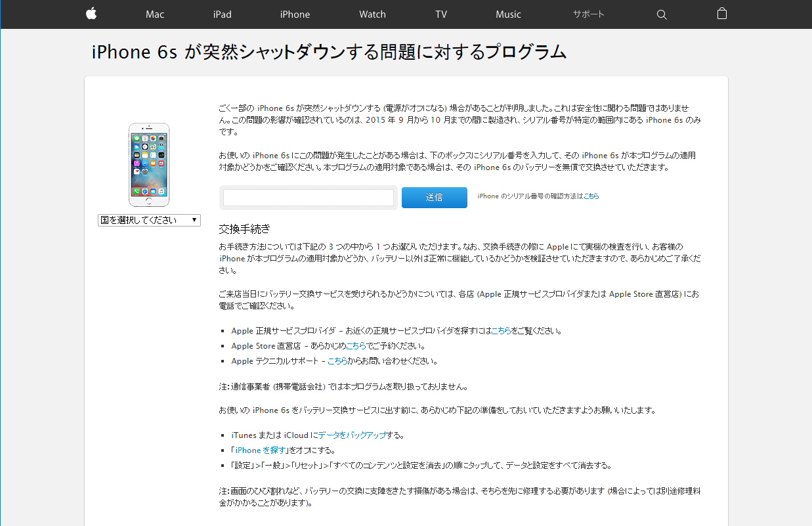This screenshot has height=526, width=812.
Task: Open the Watch menu item
Action: (x=373, y=14)
